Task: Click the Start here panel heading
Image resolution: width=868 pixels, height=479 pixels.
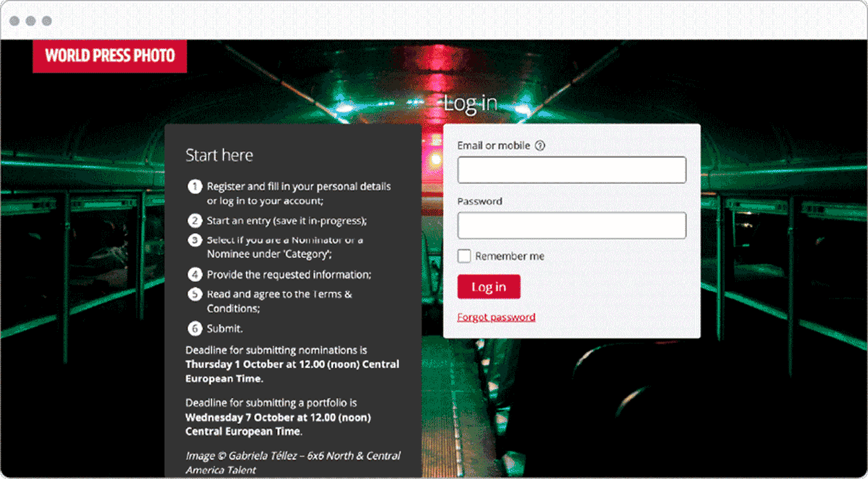Action: coord(219,155)
